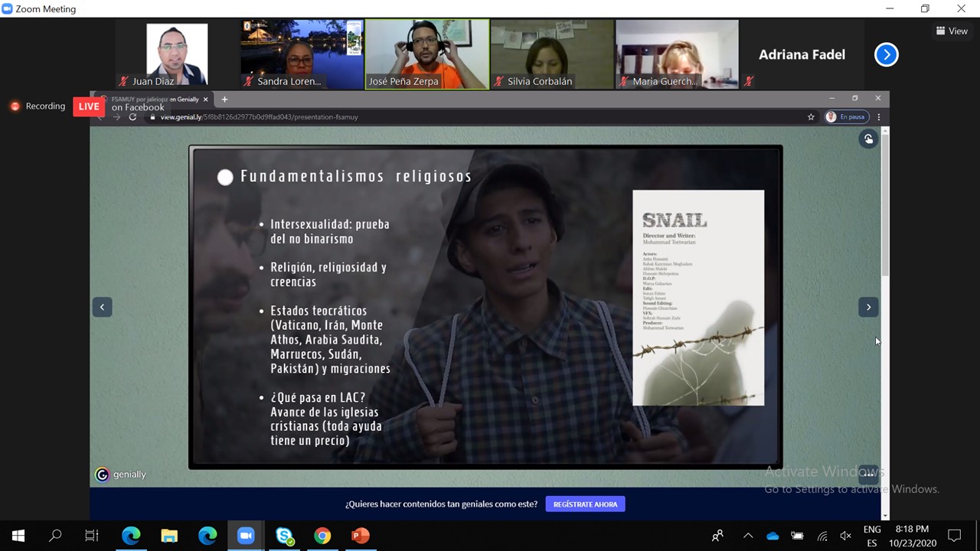Screen dimensions: 980x551
Task: Open Windows notification center
Action: [x=955, y=536]
